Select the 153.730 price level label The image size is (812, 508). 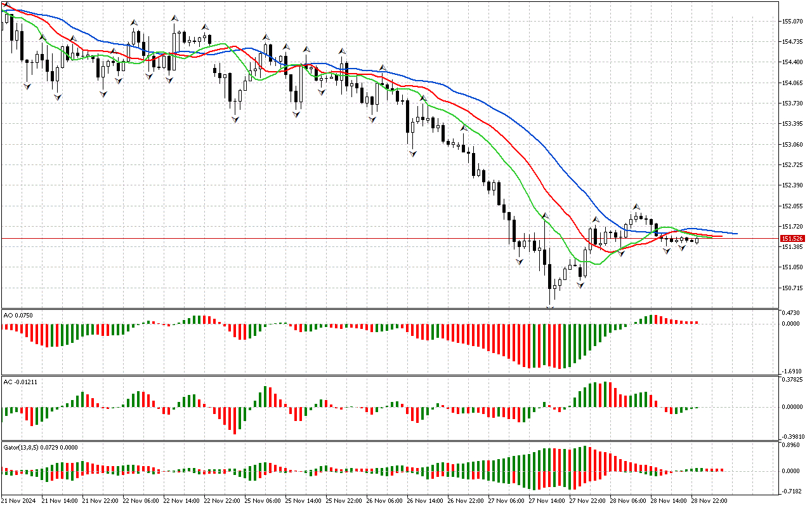tap(794, 103)
